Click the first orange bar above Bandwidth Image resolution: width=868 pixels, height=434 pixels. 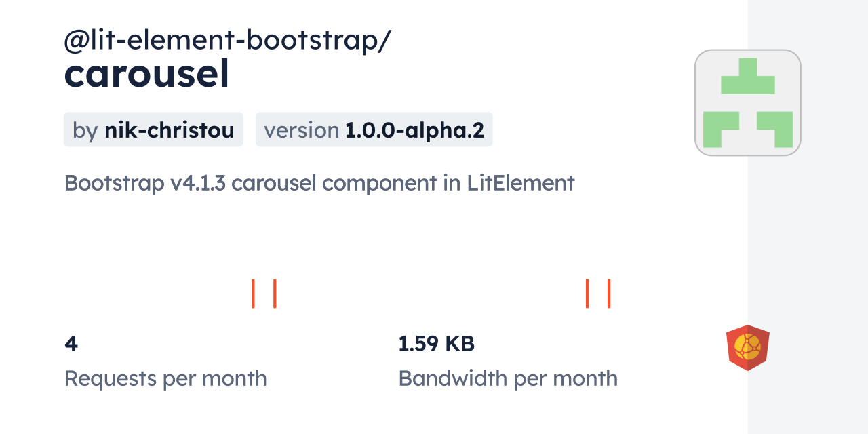click(587, 294)
